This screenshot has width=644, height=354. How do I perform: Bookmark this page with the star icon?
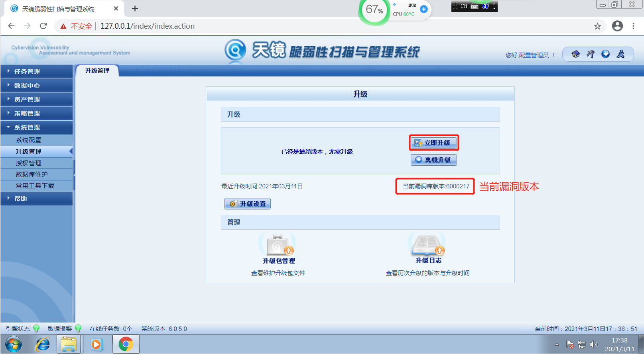pyautogui.click(x=597, y=26)
